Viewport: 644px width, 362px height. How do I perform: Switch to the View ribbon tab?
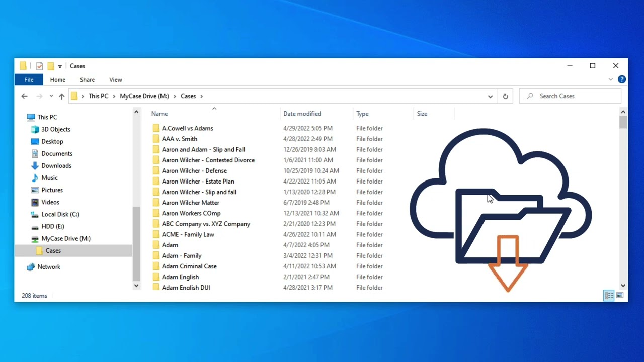(x=116, y=80)
